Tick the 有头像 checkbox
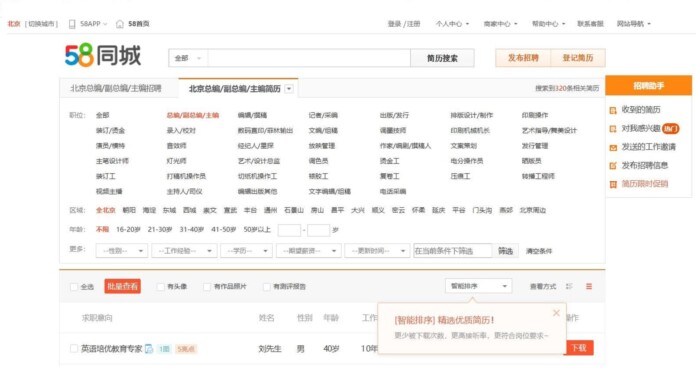The width and height of the screenshot is (696, 392). pyautogui.click(x=161, y=287)
